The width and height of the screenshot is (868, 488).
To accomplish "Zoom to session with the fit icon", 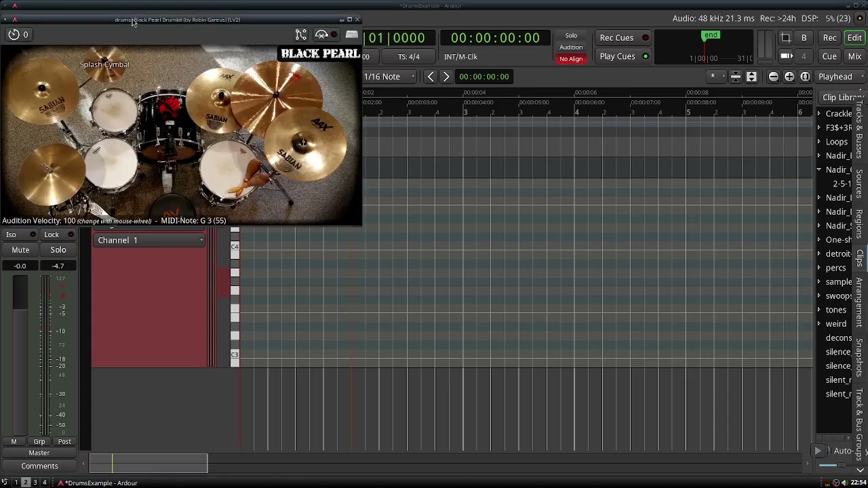I will 805,77.
